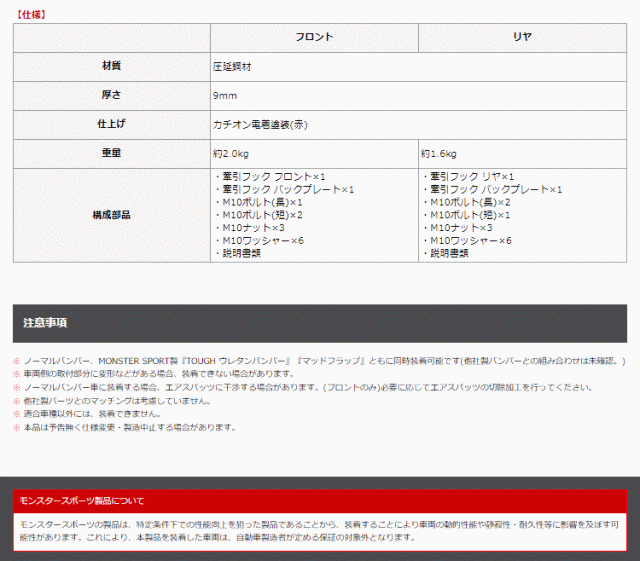Click the 牽引フック リヤ×1 list item

pos(471,176)
